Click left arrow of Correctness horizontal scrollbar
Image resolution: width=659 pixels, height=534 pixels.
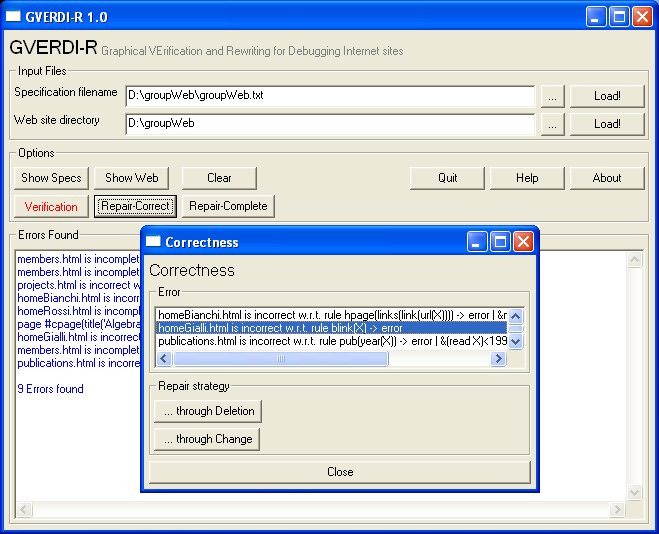coord(164,359)
